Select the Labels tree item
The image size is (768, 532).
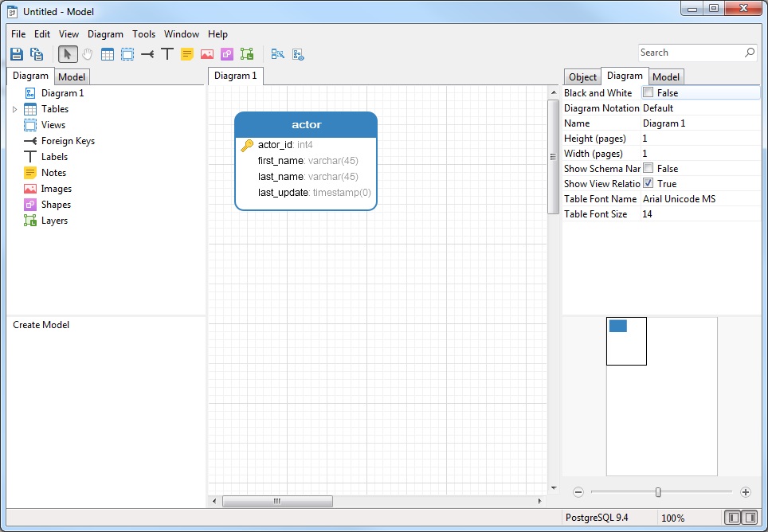[x=54, y=157]
